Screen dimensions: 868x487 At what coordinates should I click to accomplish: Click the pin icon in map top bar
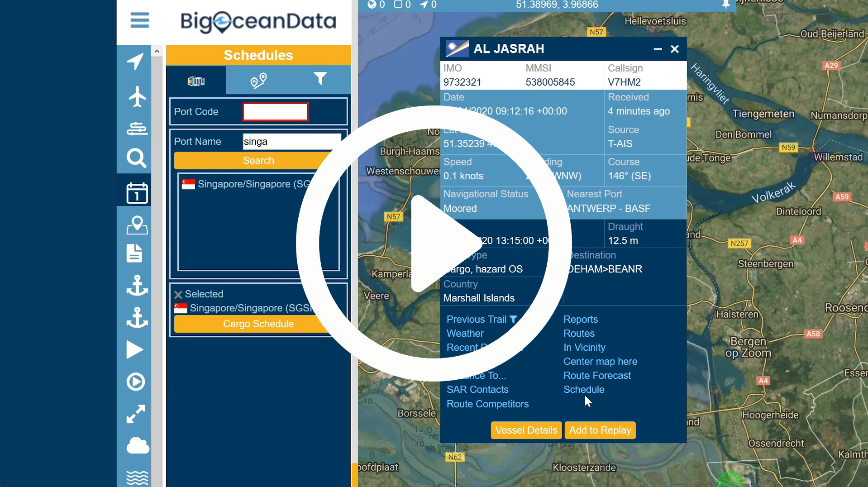[x=725, y=5]
